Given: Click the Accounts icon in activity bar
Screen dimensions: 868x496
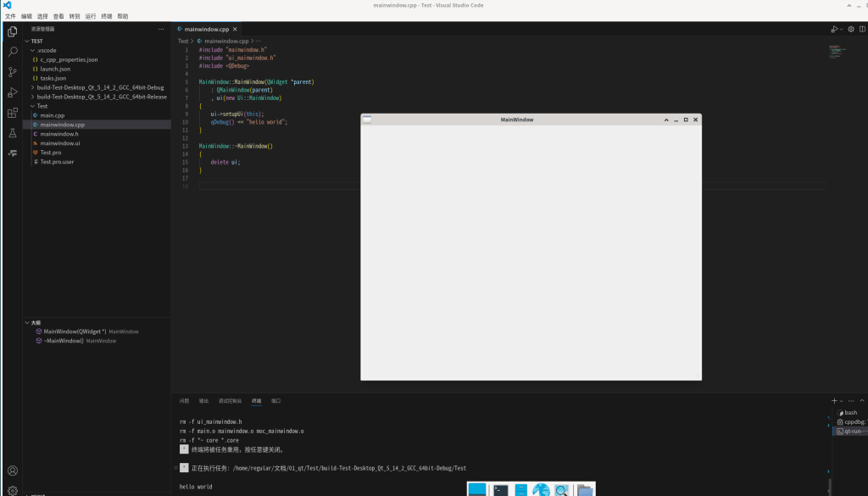Looking at the screenshot, I should coord(13,471).
